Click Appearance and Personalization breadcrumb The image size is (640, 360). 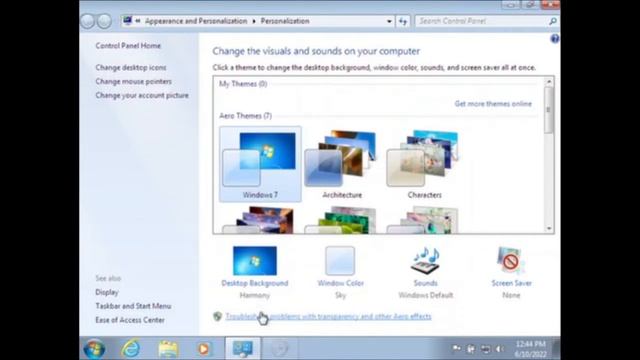[x=196, y=21]
